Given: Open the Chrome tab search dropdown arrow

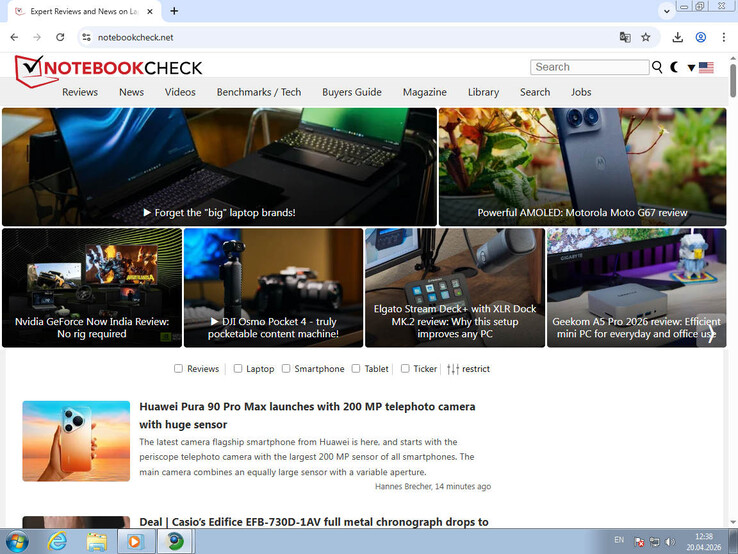Looking at the screenshot, I should coord(667,10).
